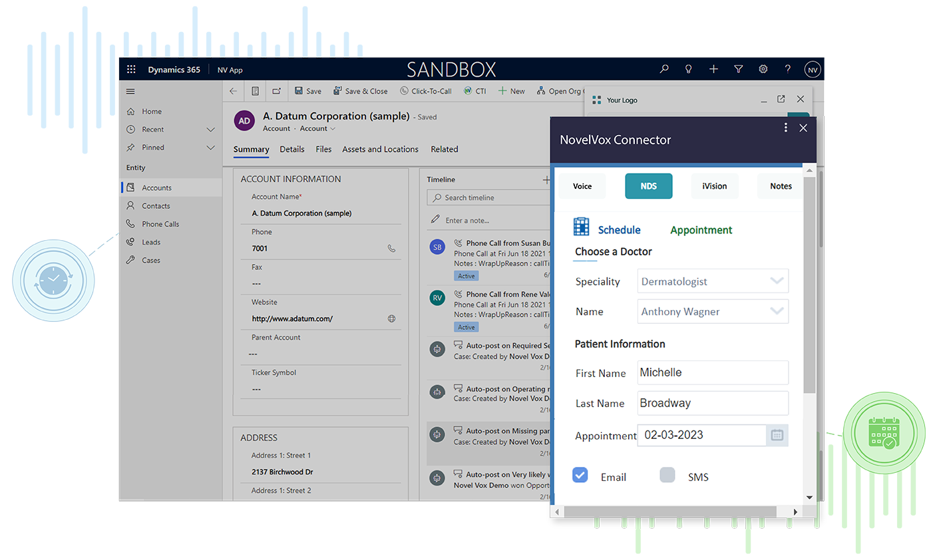This screenshot has width=943, height=560.
Task: Click the SB avatar in the timeline
Action: click(437, 247)
